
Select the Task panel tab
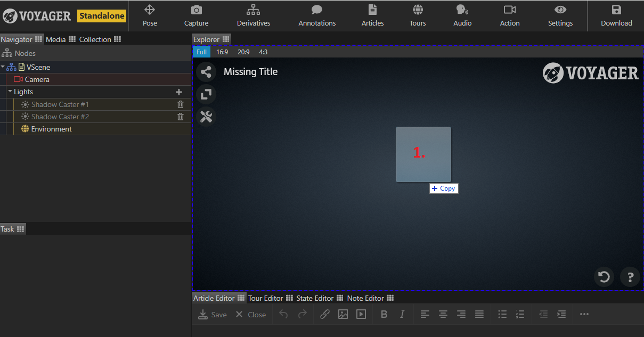point(13,229)
